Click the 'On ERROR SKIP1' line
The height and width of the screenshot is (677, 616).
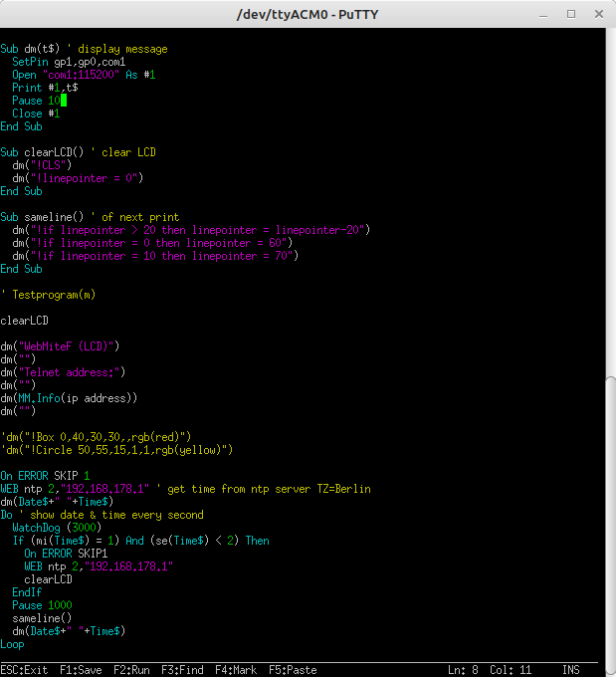click(66, 554)
